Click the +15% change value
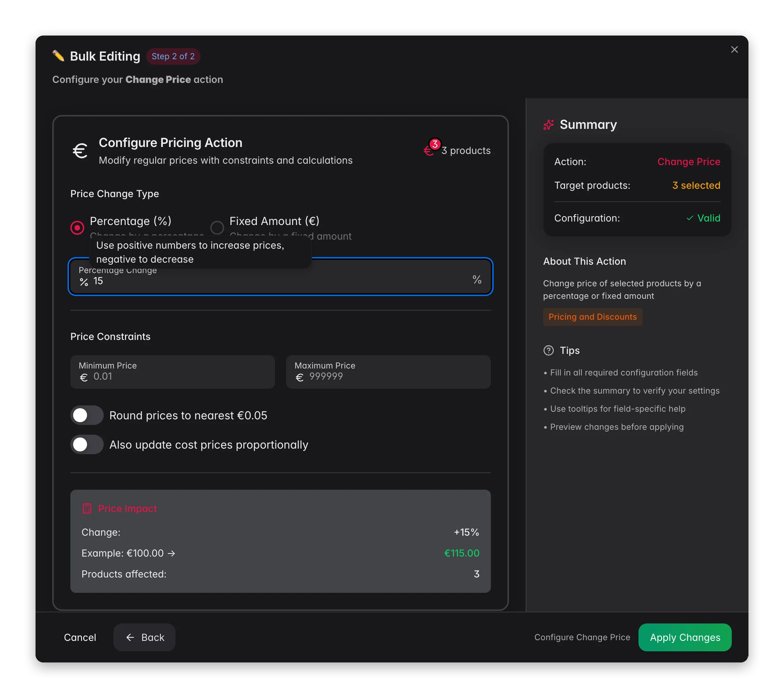The height and width of the screenshot is (698, 784). point(467,532)
